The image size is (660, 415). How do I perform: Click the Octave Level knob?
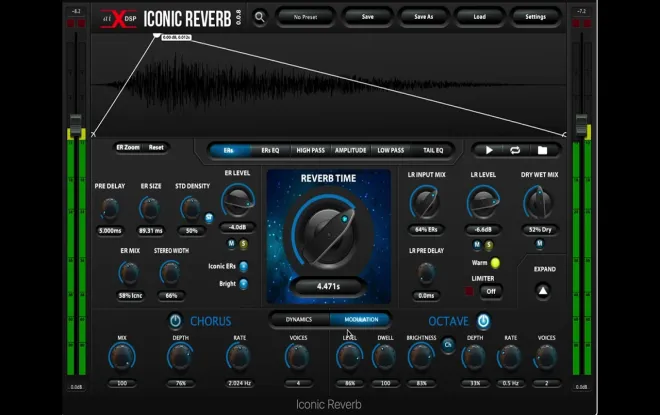(349, 357)
